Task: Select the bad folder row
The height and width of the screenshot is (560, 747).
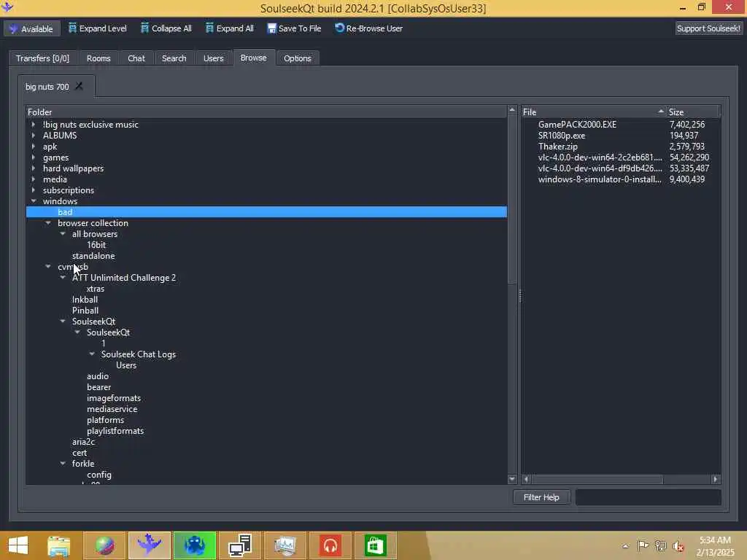Action: coord(266,212)
